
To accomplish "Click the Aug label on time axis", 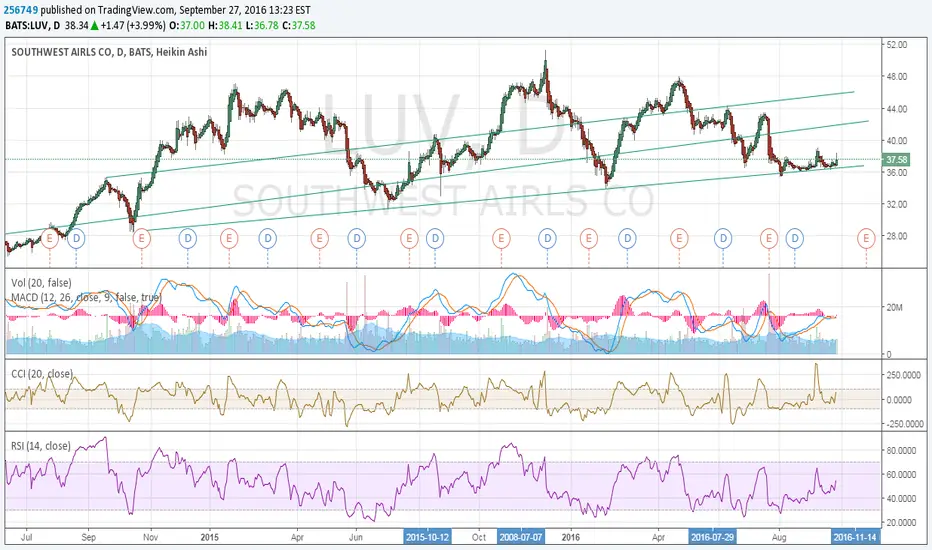I will tap(779, 537).
